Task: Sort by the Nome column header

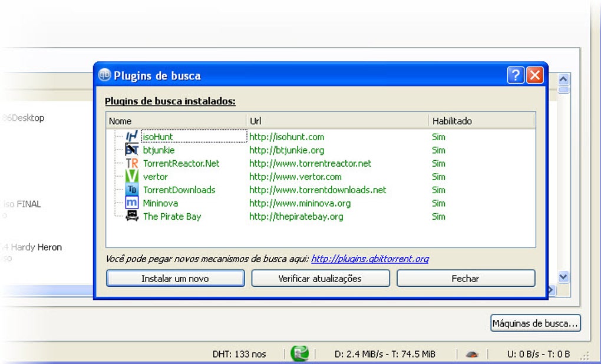Action: [176, 121]
